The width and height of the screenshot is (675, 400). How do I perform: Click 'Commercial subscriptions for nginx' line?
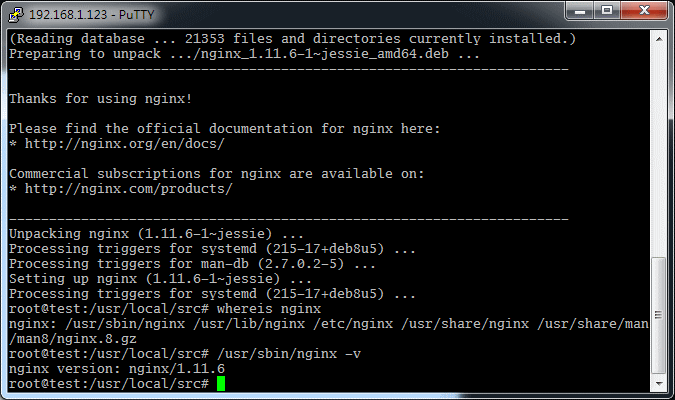pos(217,174)
